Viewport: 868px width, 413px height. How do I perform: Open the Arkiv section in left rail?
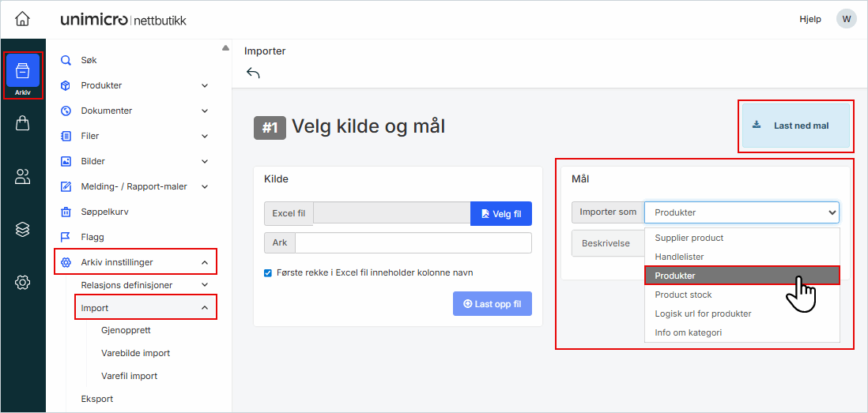pos(22,76)
